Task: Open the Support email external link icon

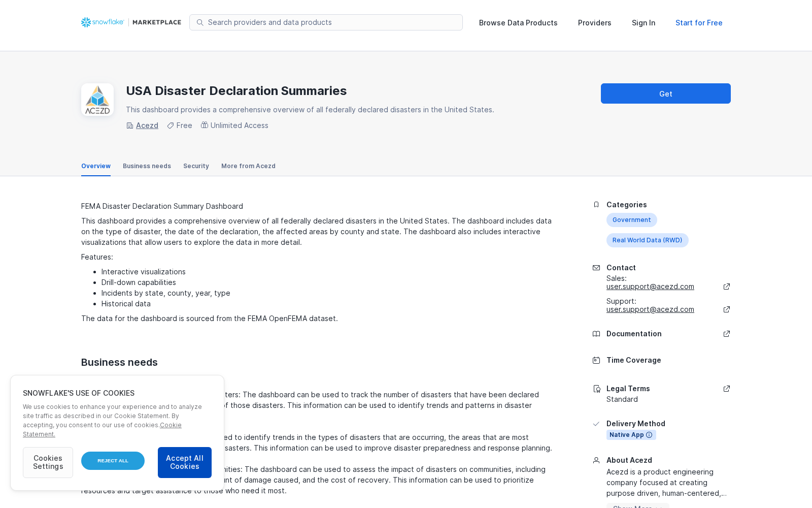Action: click(x=727, y=309)
